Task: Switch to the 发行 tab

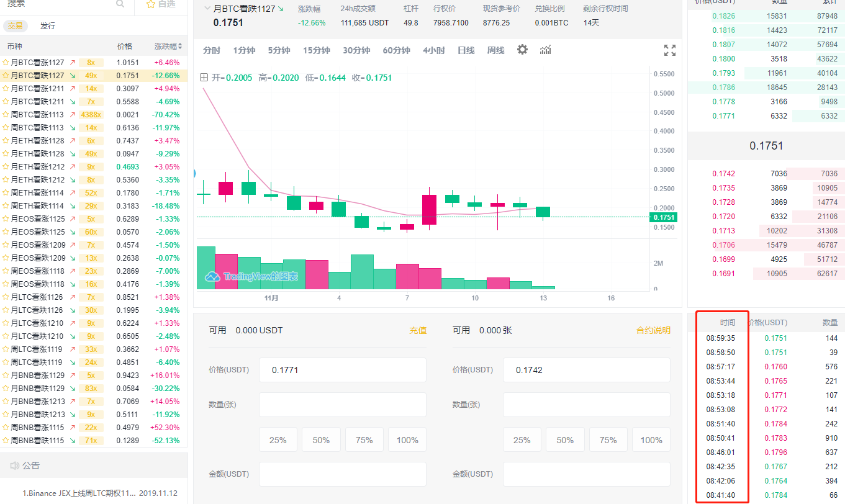Action: click(48, 26)
